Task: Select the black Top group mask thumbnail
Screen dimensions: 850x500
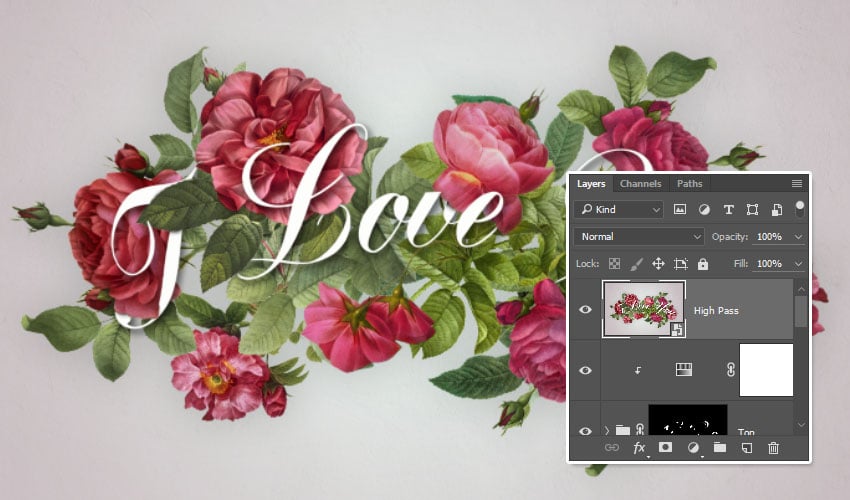Action: point(688,420)
